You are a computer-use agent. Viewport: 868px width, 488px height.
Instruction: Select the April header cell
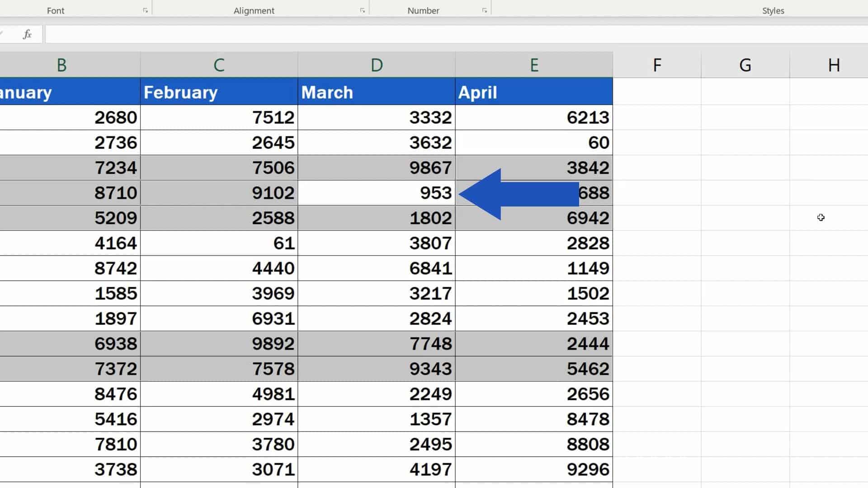pyautogui.click(x=533, y=92)
